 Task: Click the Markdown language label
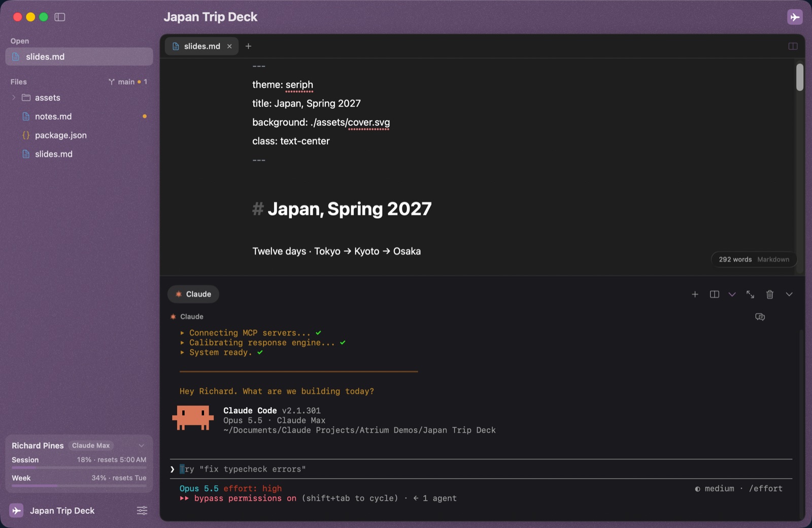773,259
